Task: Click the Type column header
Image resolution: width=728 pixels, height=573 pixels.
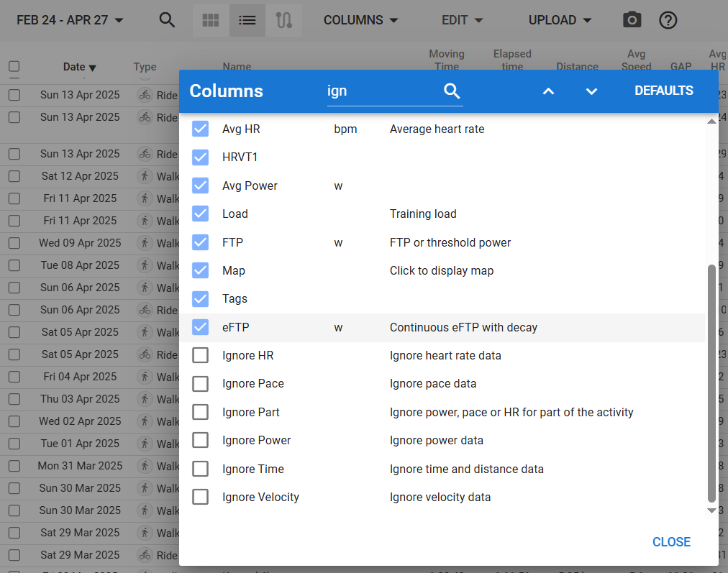Action: (145, 67)
